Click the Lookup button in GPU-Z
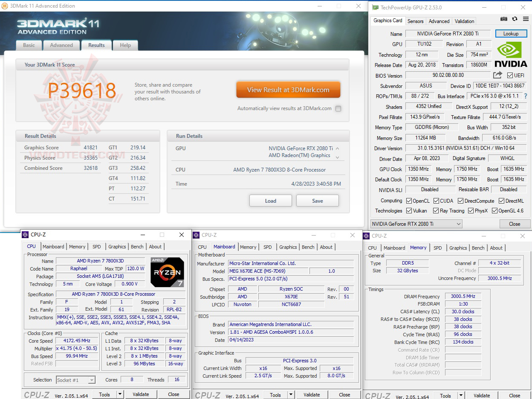This screenshot has height=399, width=532. 511,34
